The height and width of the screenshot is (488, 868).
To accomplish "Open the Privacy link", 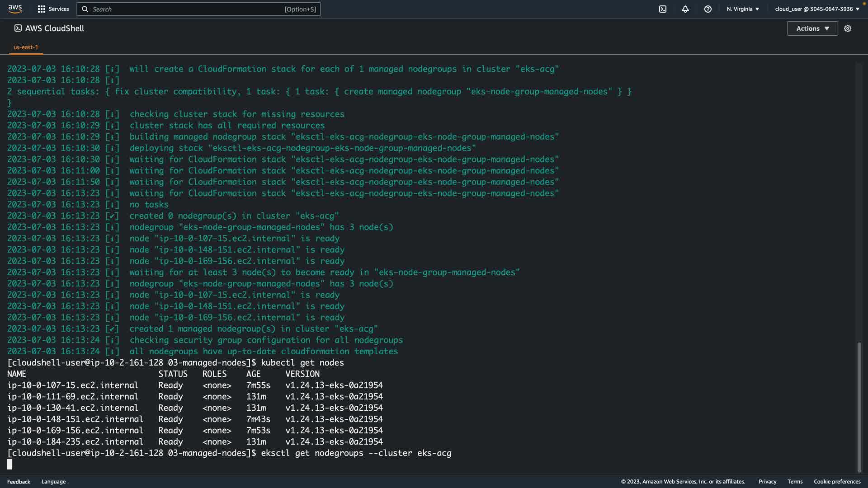I will pyautogui.click(x=767, y=482).
